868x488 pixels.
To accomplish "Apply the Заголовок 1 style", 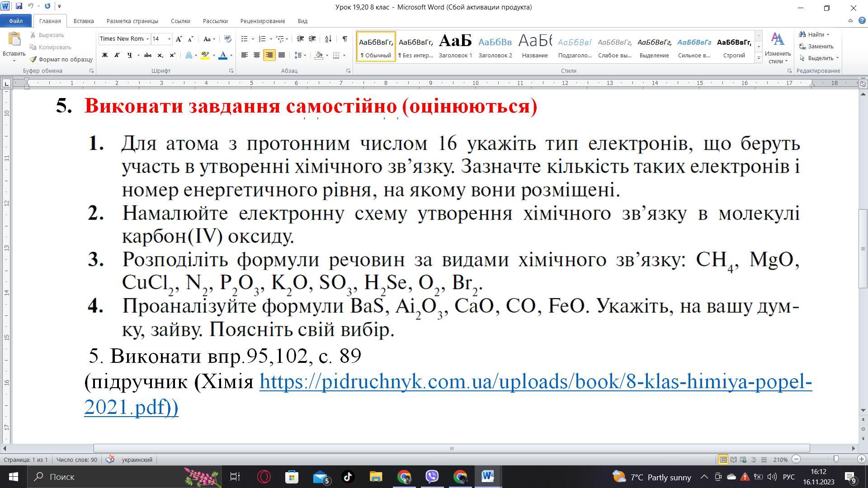I will (x=455, y=47).
